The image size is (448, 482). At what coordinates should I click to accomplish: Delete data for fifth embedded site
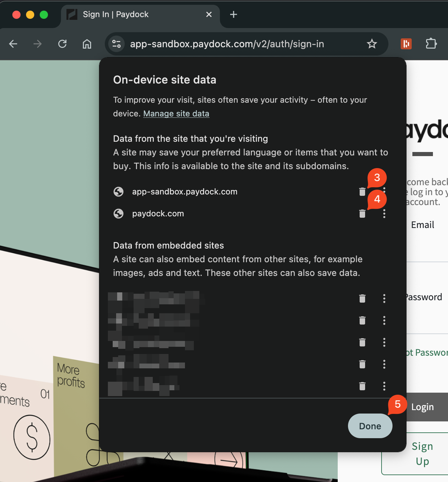click(362, 386)
